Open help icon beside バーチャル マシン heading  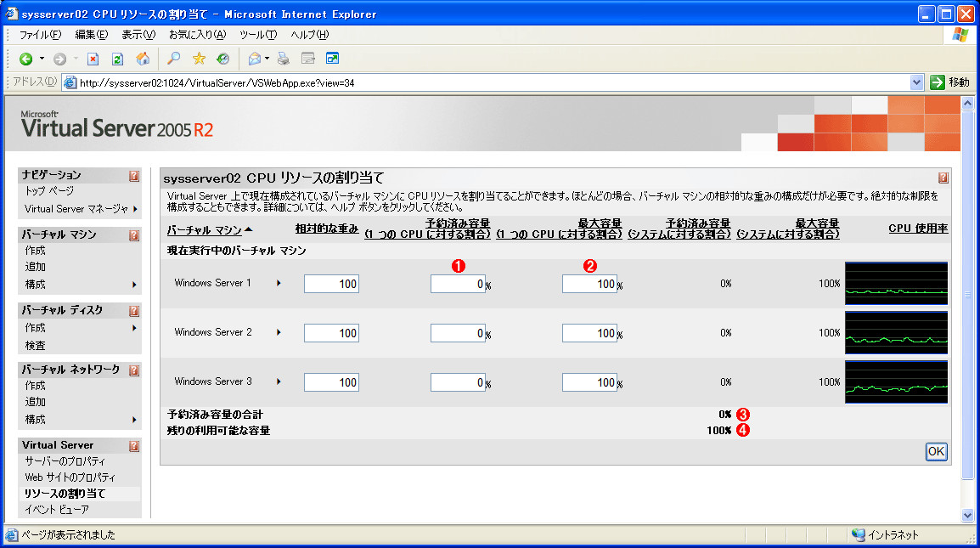coord(133,235)
